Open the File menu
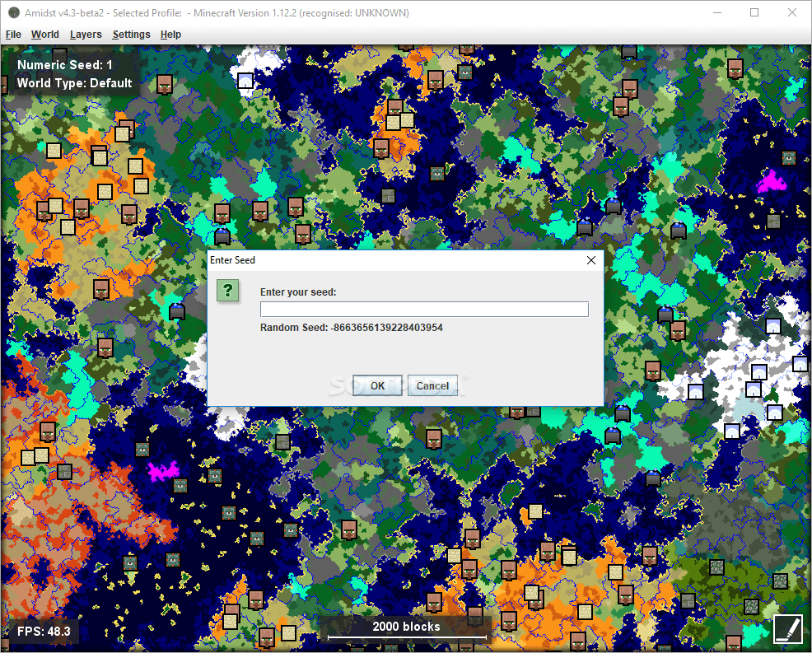Screen dimensions: 812x653 [x=13, y=35]
